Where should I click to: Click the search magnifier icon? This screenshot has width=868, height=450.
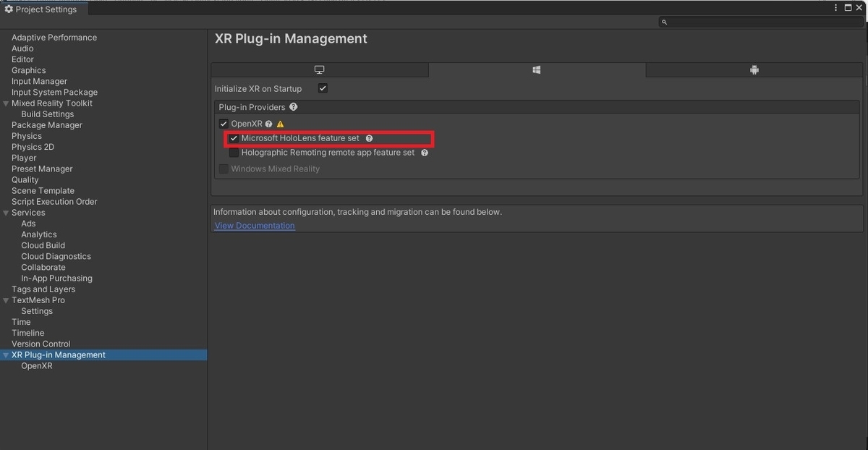pyautogui.click(x=664, y=22)
